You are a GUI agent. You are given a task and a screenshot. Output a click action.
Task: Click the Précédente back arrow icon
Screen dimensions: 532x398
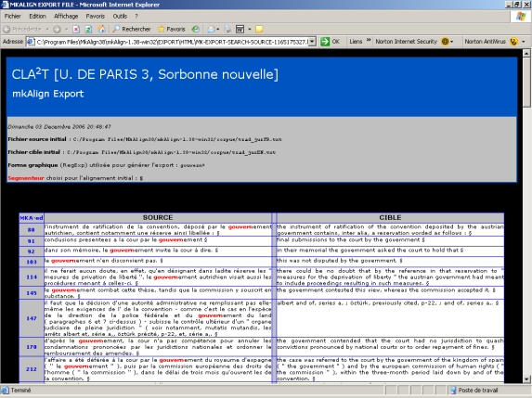[x=6, y=29]
